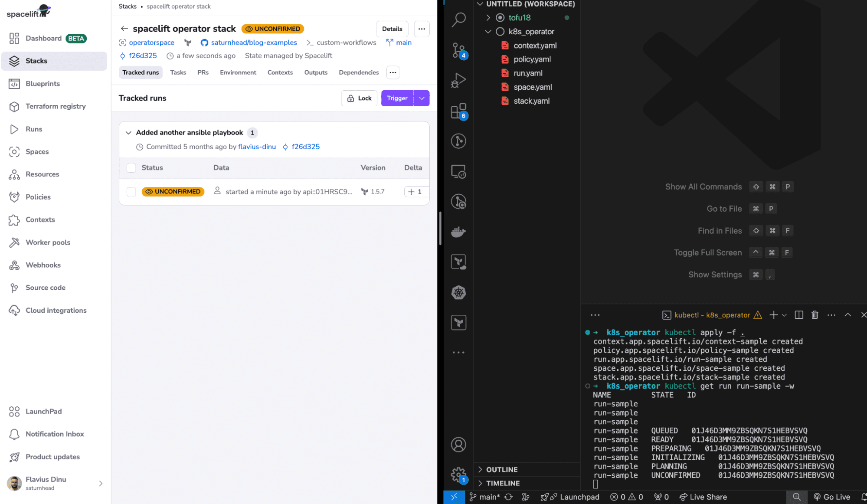
Task: Check the UNCONFIRMED run row checkbox
Action: coord(131,192)
